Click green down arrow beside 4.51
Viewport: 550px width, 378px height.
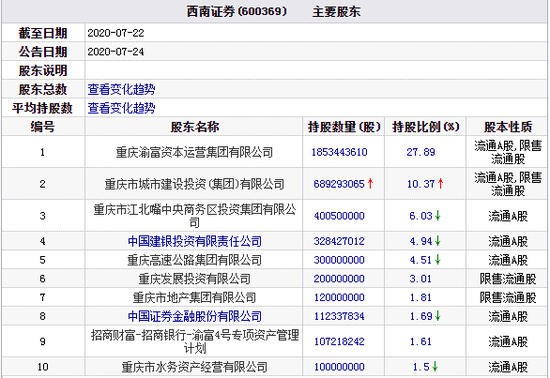pyautogui.click(x=437, y=260)
